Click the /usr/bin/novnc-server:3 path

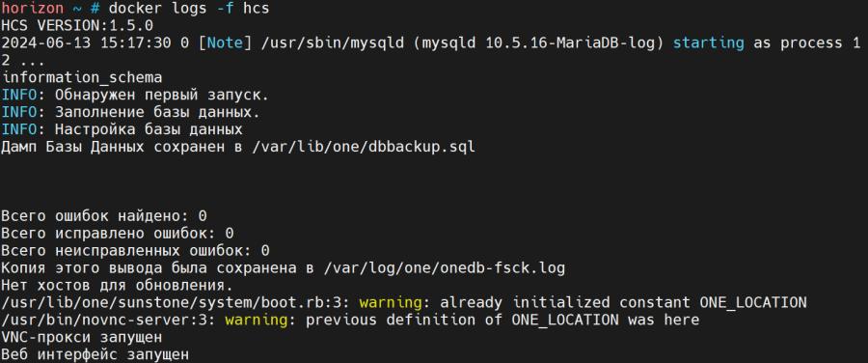click(108, 320)
